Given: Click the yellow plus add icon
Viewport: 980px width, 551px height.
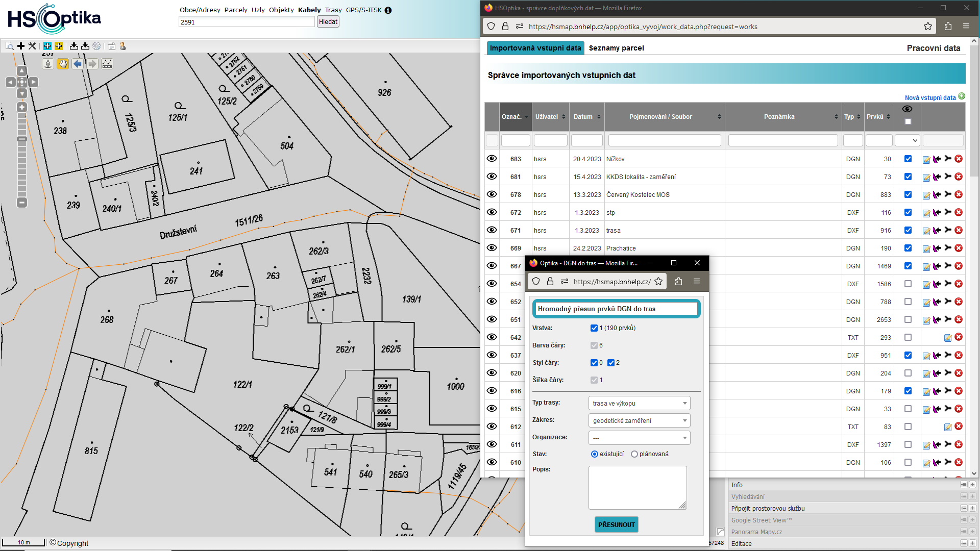Looking at the screenshot, I should [x=59, y=46].
